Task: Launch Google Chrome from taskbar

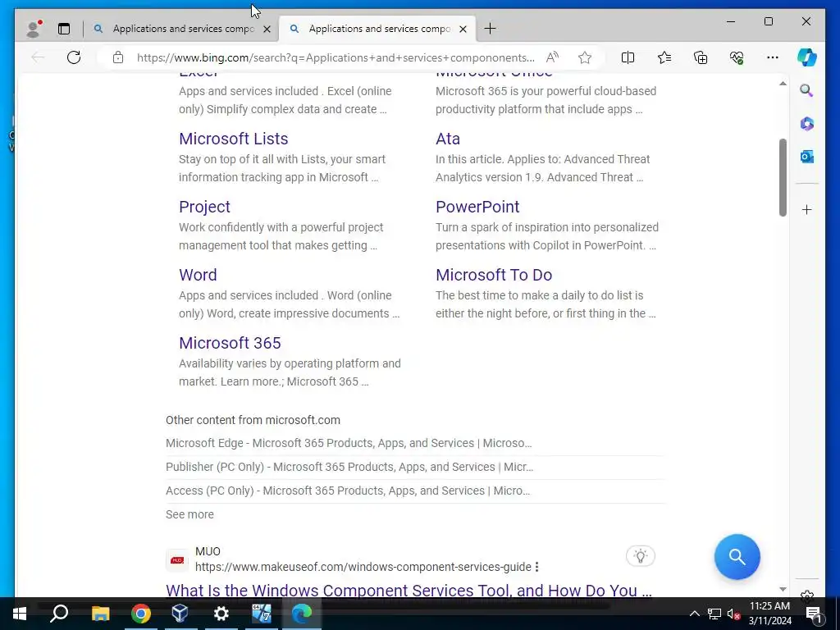Action: coord(141,614)
